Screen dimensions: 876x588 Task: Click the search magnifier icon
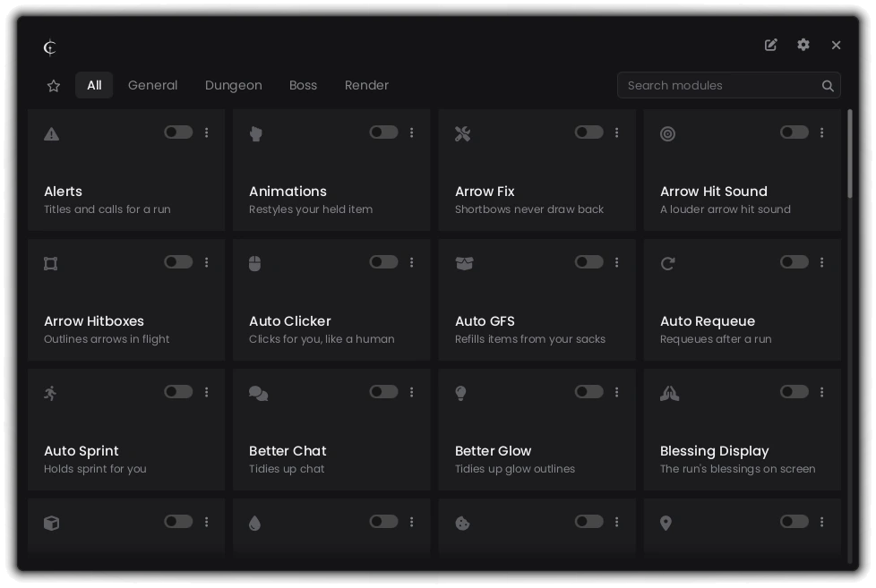point(828,85)
